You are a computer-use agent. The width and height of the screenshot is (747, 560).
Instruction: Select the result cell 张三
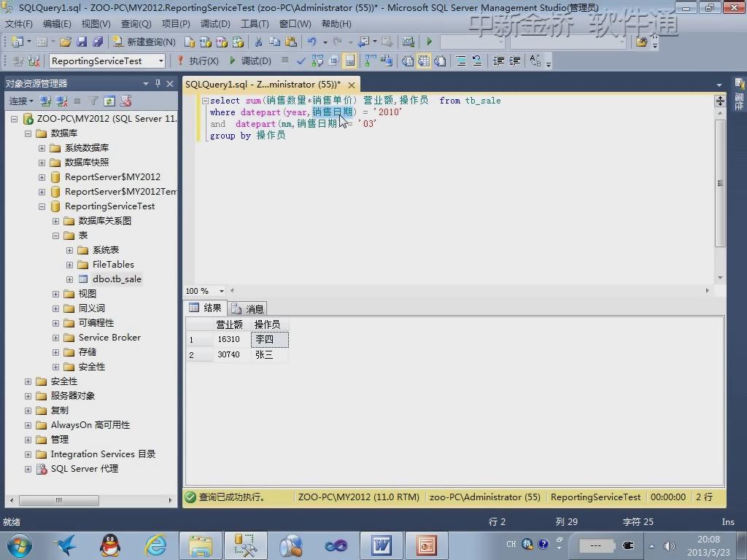270,355
